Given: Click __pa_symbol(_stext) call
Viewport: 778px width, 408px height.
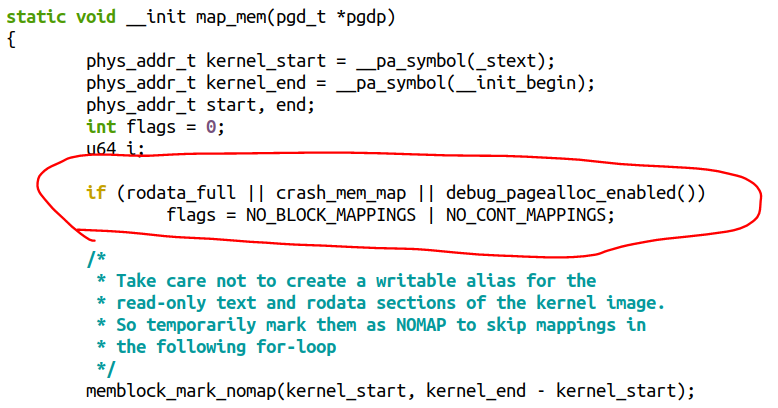Looking at the screenshot, I should tap(451, 61).
